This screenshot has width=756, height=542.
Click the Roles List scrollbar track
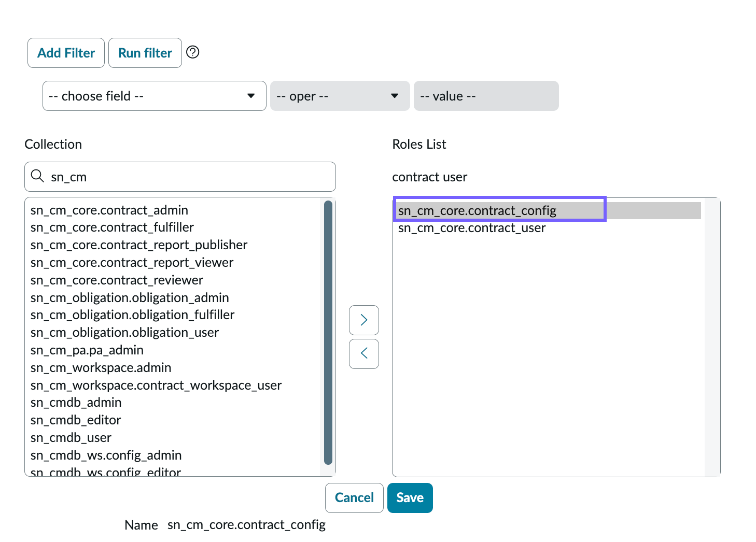(712, 337)
